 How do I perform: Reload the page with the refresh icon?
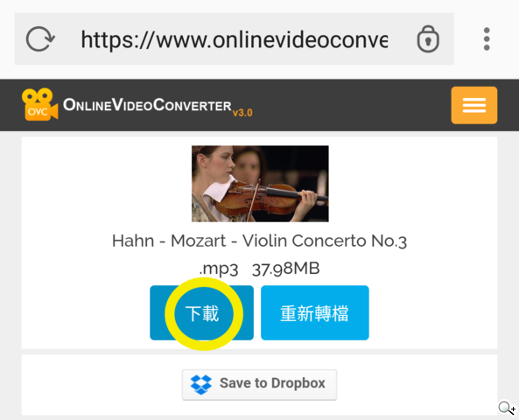click(40, 39)
